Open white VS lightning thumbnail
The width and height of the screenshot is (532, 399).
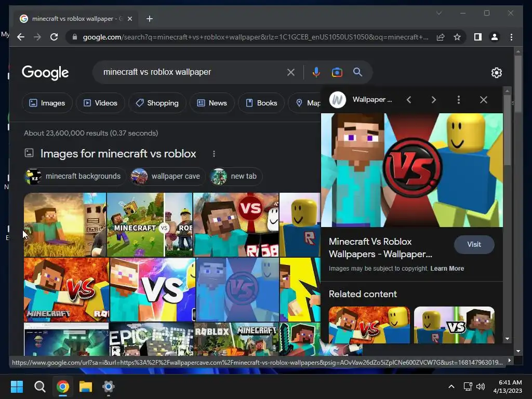click(153, 289)
